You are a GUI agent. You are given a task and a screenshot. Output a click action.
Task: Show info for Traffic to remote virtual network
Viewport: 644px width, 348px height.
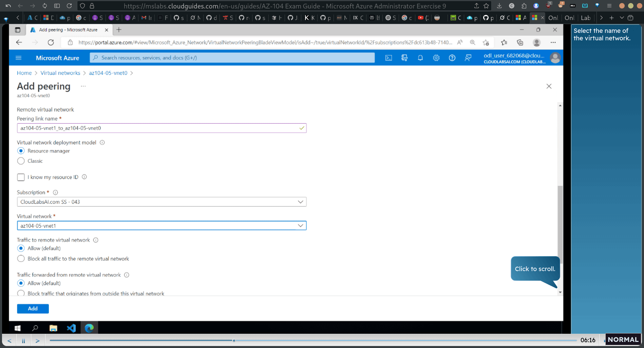(x=96, y=240)
